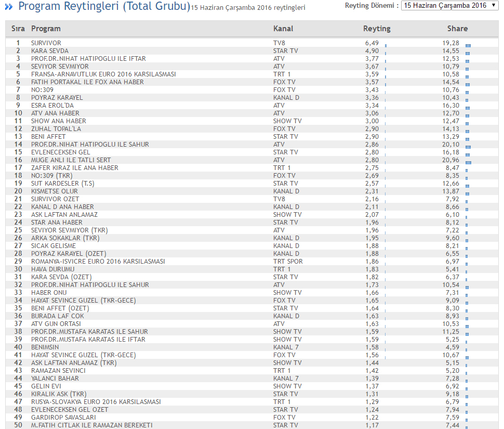Click rating value 4,90 for KARA SEVDA
The image size is (504, 429).
click(x=372, y=51)
